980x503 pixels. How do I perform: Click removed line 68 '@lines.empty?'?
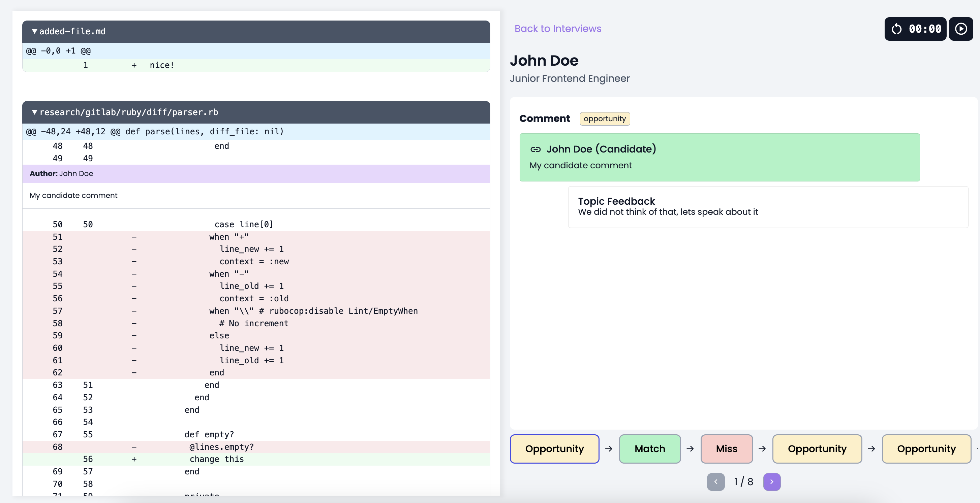[256, 447]
